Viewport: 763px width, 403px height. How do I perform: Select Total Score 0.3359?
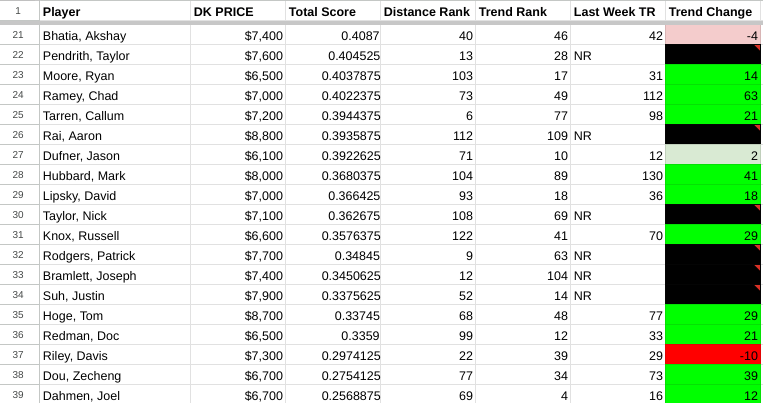(332, 335)
